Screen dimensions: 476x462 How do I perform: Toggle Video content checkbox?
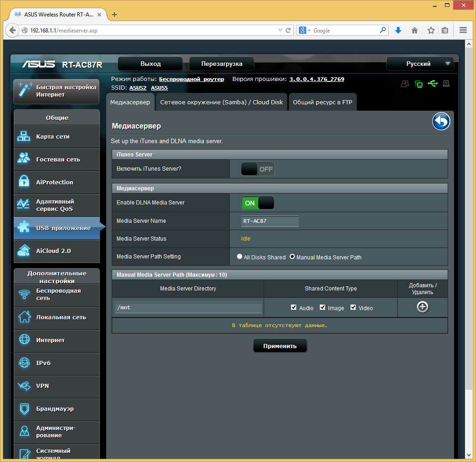(x=353, y=307)
